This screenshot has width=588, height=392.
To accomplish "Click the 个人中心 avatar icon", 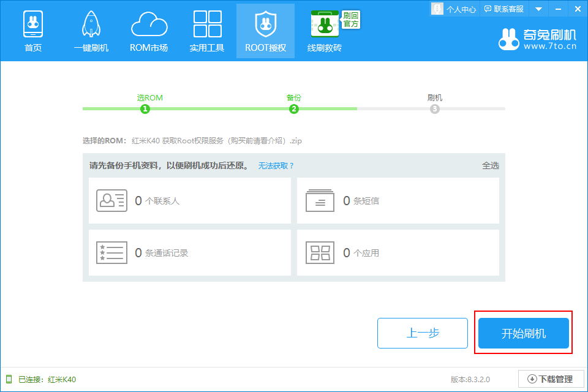I will click(437, 9).
